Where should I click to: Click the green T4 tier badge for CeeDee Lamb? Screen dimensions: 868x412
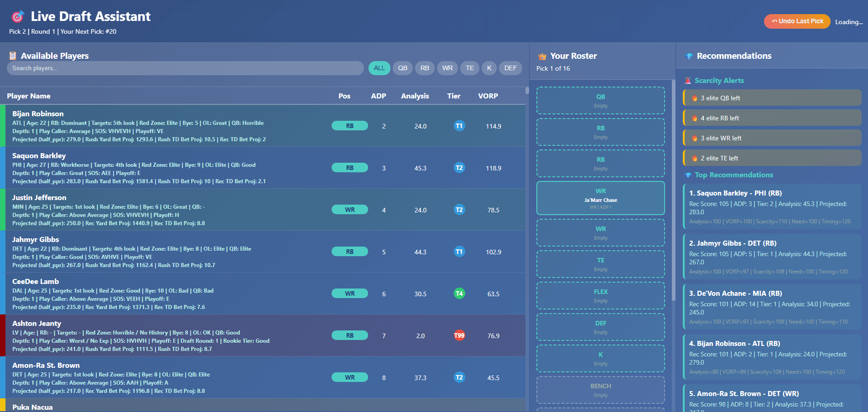(459, 294)
